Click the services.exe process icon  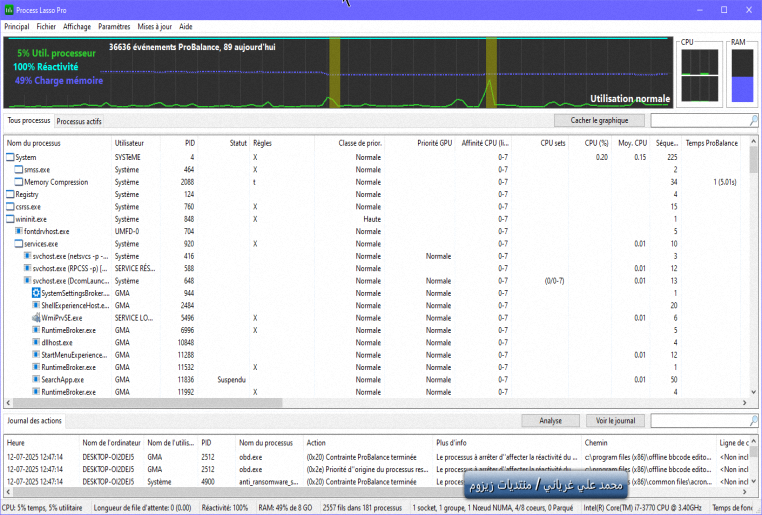[19, 244]
